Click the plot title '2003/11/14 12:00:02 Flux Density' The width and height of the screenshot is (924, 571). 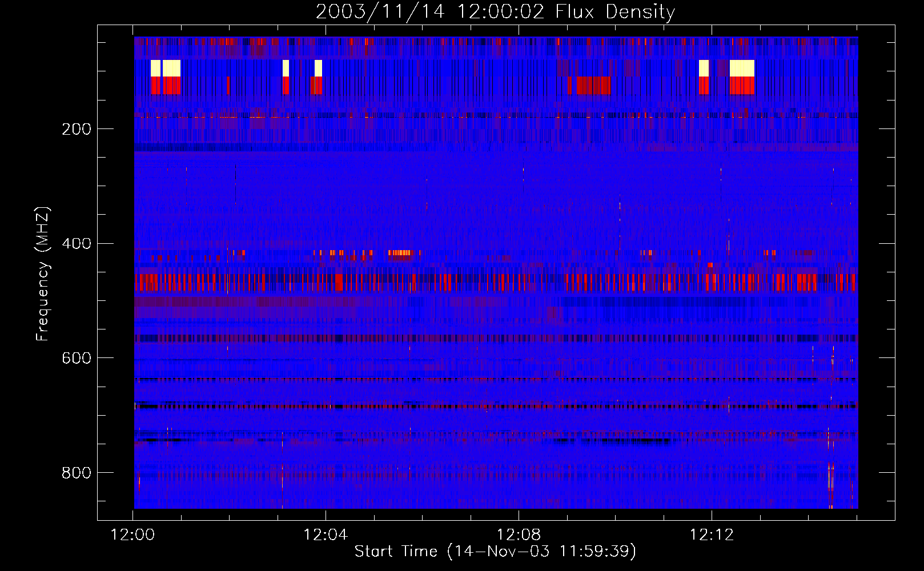[x=495, y=11]
